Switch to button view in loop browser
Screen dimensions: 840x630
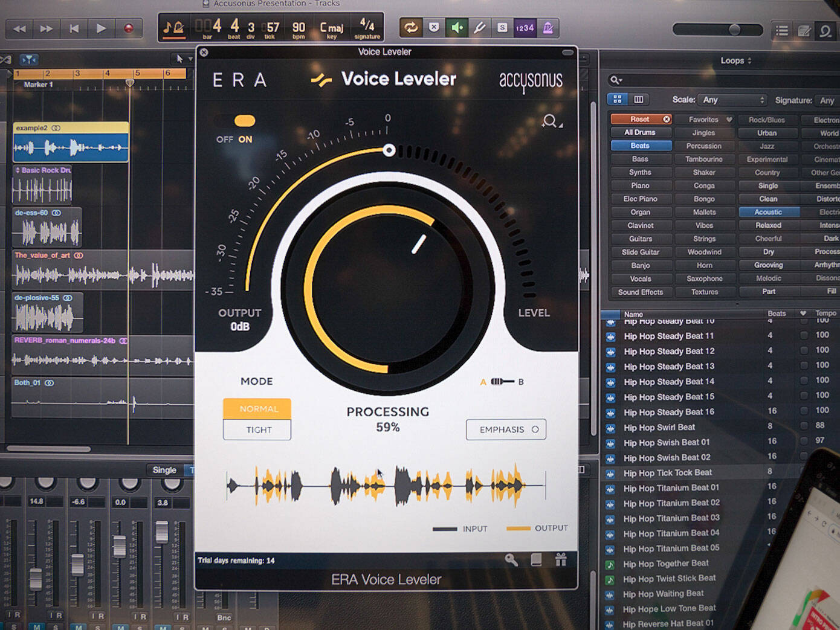pos(617,99)
